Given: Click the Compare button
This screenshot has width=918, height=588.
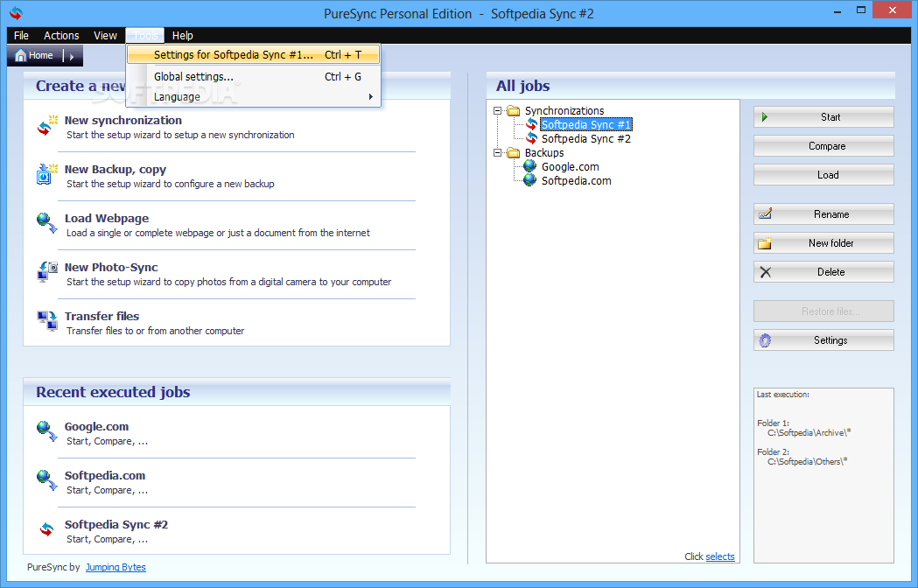Looking at the screenshot, I should [823, 146].
